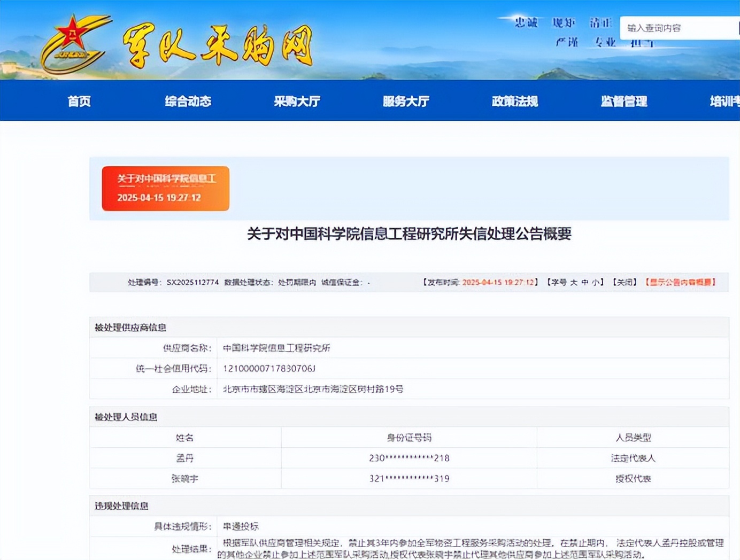Go to the 综合动态 menu
This screenshot has width=740, height=560.
pyautogui.click(x=188, y=101)
